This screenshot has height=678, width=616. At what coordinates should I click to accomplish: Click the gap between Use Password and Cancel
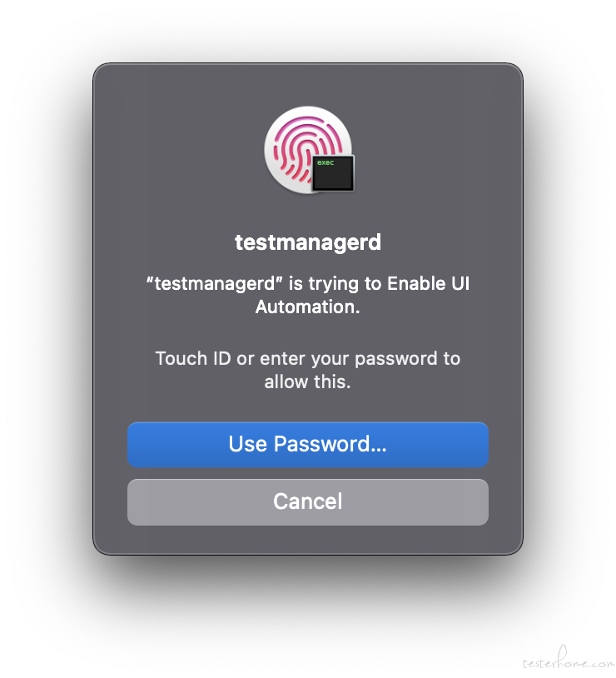point(308,473)
